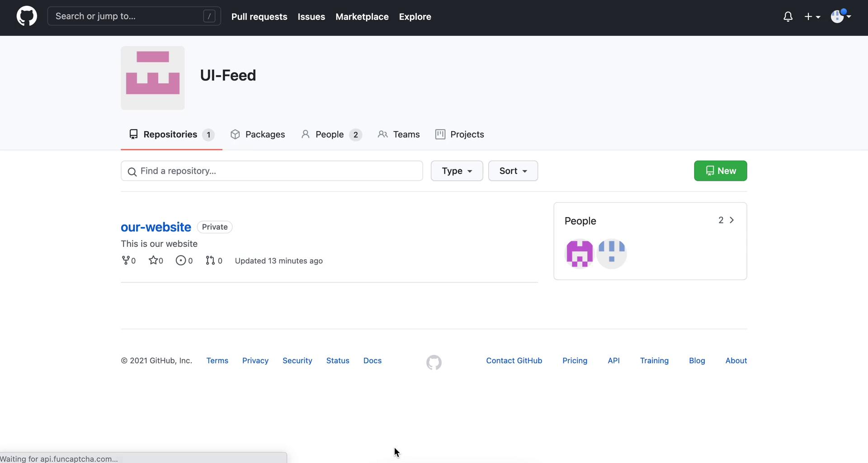Open Marketplace in top navigation
Image resolution: width=868 pixels, height=463 pixels.
click(362, 17)
